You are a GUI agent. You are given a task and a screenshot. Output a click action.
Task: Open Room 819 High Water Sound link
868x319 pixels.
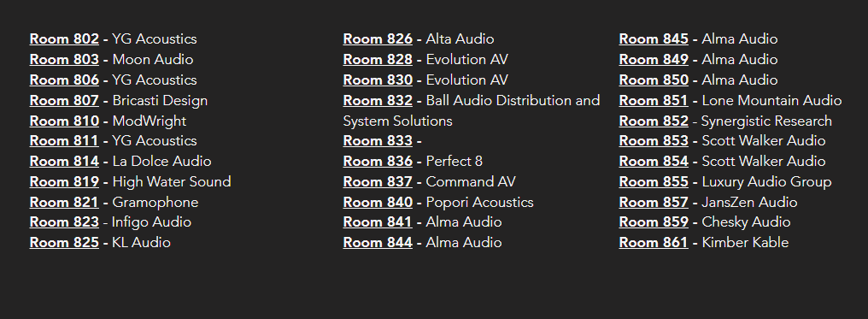(x=64, y=182)
